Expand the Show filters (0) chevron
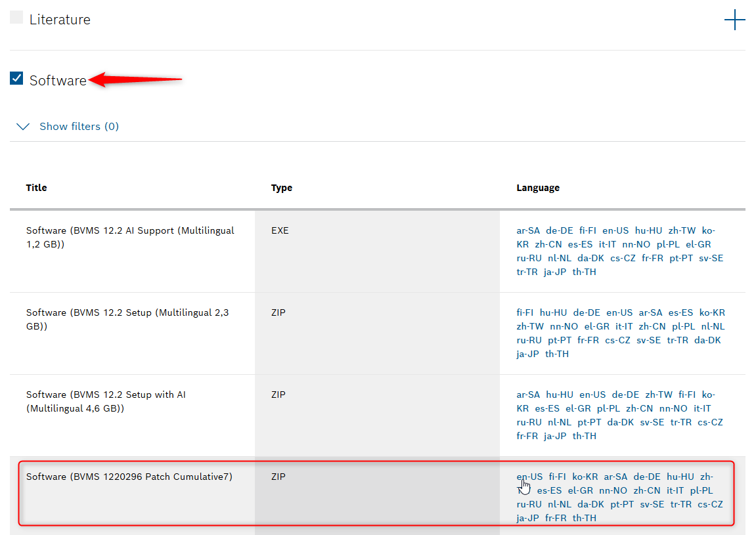This screenshot has height=535, width=756. click(23, 127)
